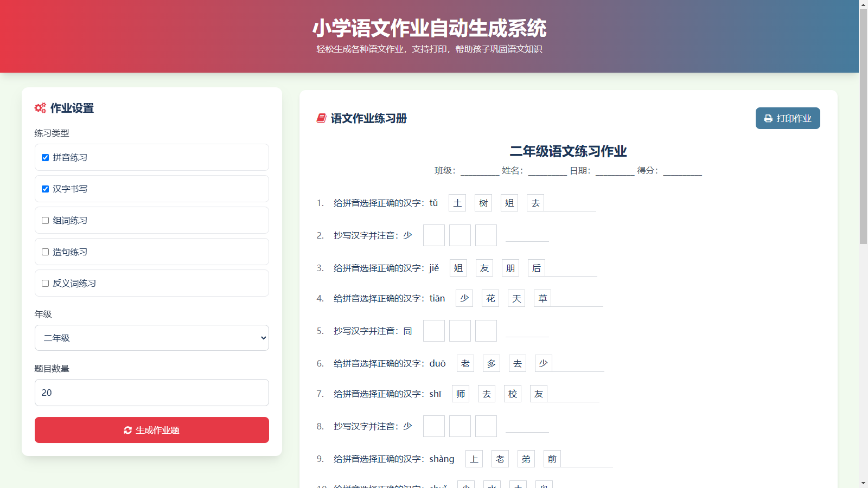This screenshot has width=868, height=488.
Task: Select character 多 in question 6
Action: coord(492,363)
